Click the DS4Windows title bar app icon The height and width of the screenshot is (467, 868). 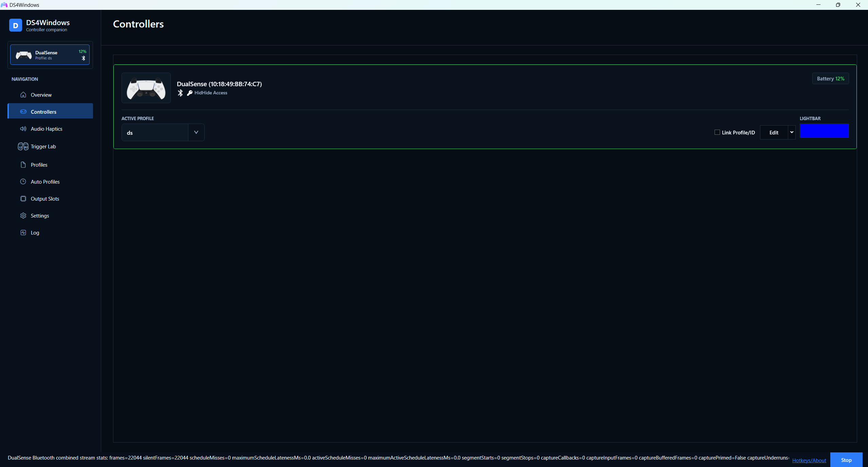point(4,5)
